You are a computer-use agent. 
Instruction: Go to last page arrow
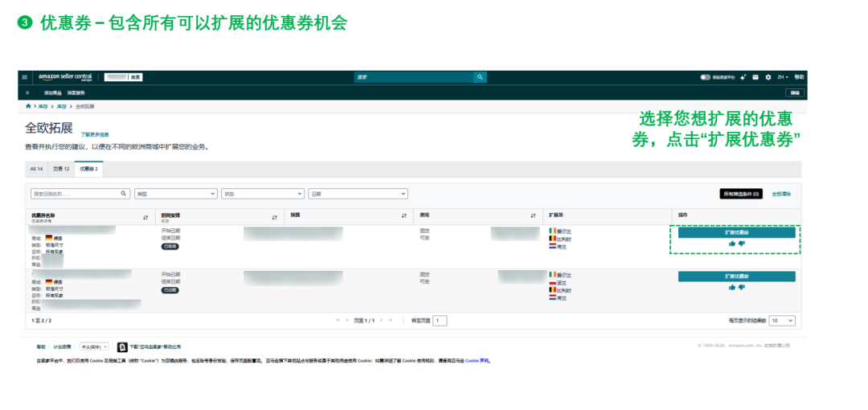pos(391,320)
